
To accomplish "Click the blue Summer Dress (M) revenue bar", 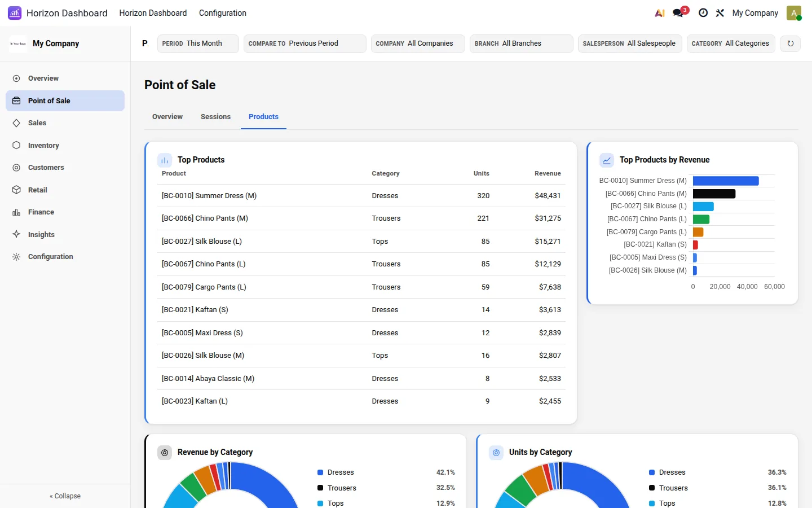I will [726, 181].
